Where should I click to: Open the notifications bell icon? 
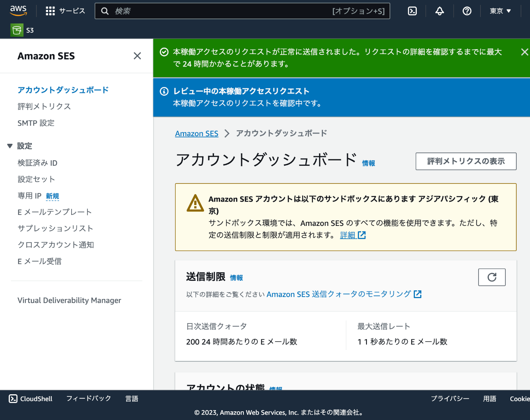[x=440, y=11]
